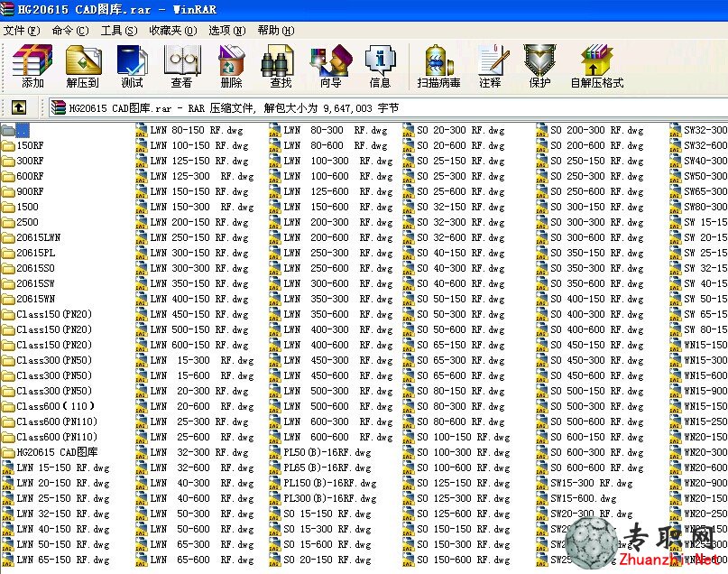The image size is (728, 574).
Task: Click the folder icon beside 300RF
Action: [x=8, y=162]
